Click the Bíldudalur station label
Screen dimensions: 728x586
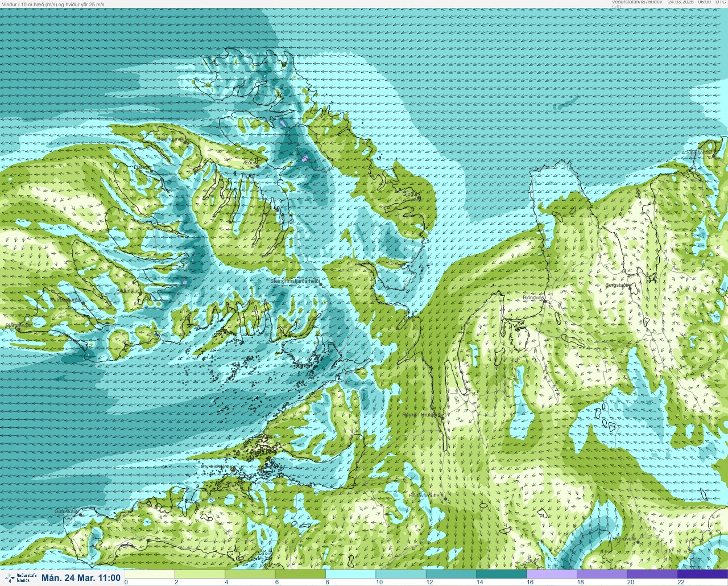[127, 290]
